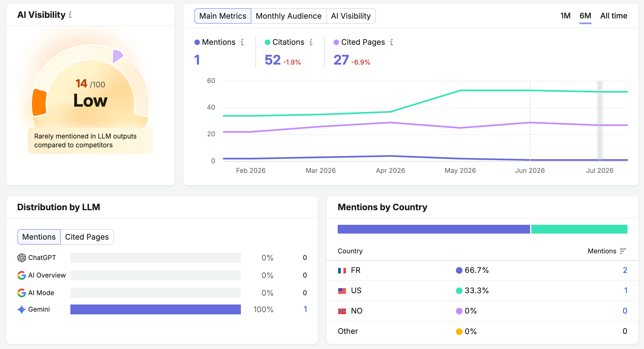Click the Gemini 100% distribution bar
This screenshot has width=644, height=349.
click(156, 309)
